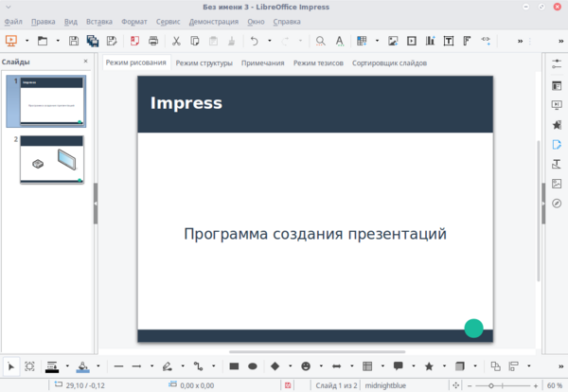Open the Формат menu
The image size is (568, 392).
click(136, 21)
